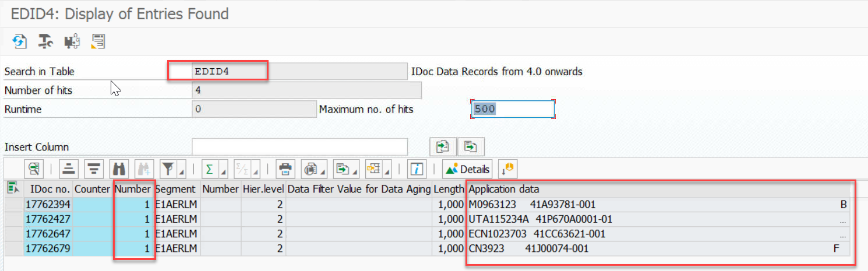868x271 pixels.
Task: Click the Hier.level column header
Action: (263, 189)
